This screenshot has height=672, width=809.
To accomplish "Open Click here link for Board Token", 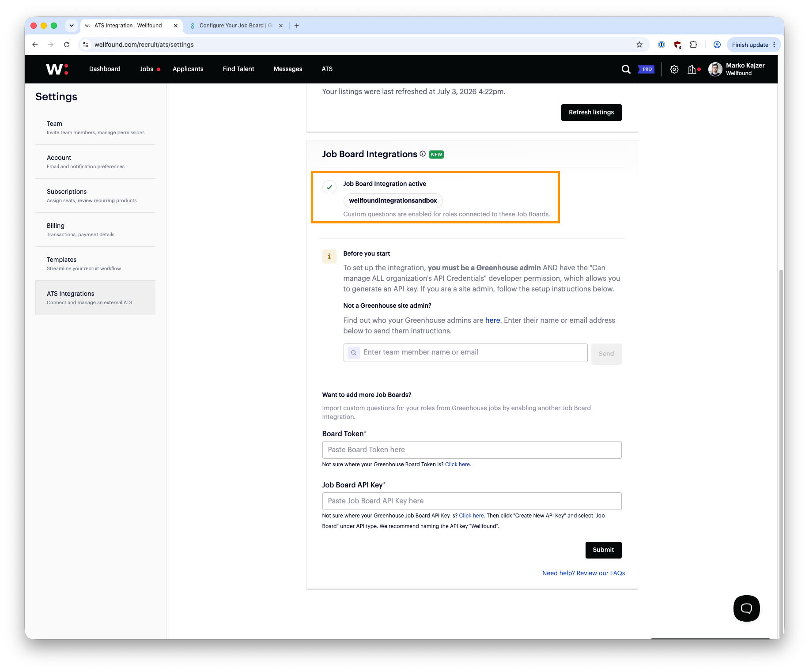I will coord(457,464).
